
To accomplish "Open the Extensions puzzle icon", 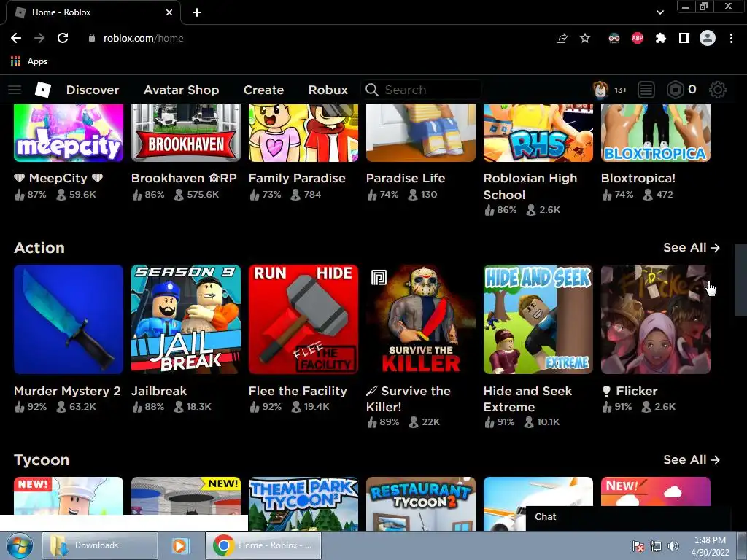I will 661,38.
